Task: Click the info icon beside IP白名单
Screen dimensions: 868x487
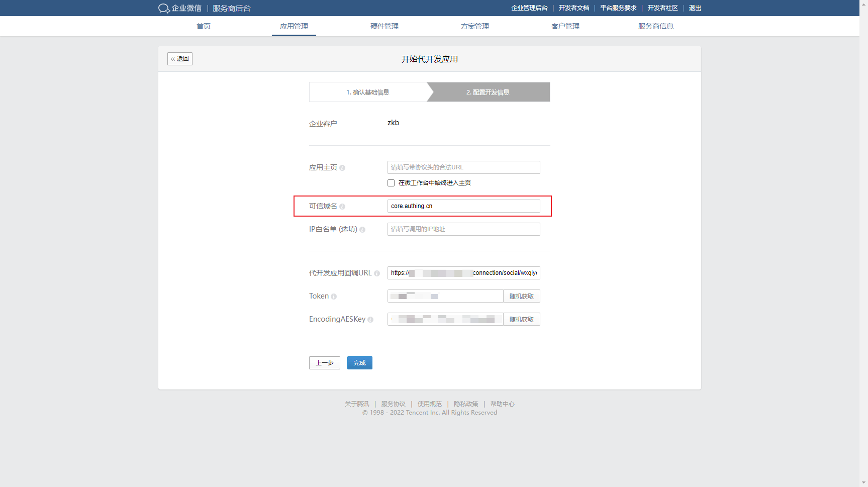Action: [362, 230]
